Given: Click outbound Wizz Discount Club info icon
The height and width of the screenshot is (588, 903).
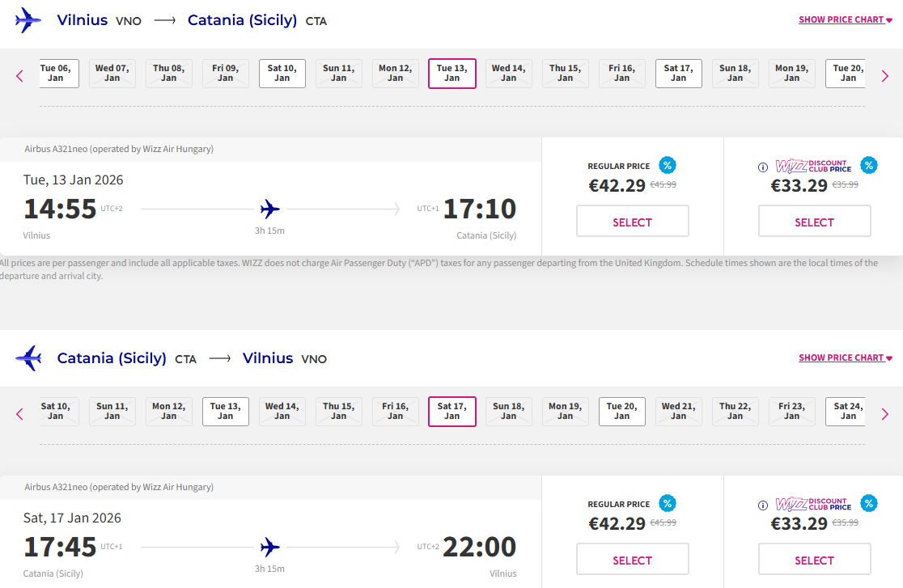Looking at the screenshot, I should (762, 167).
